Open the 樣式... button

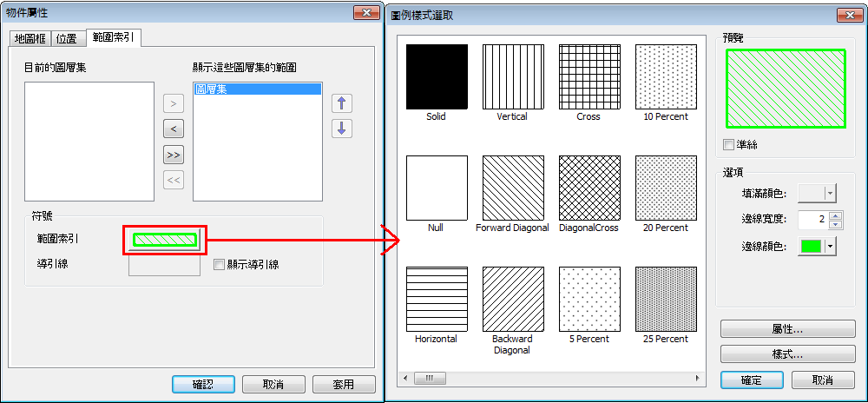click(788, 354)
